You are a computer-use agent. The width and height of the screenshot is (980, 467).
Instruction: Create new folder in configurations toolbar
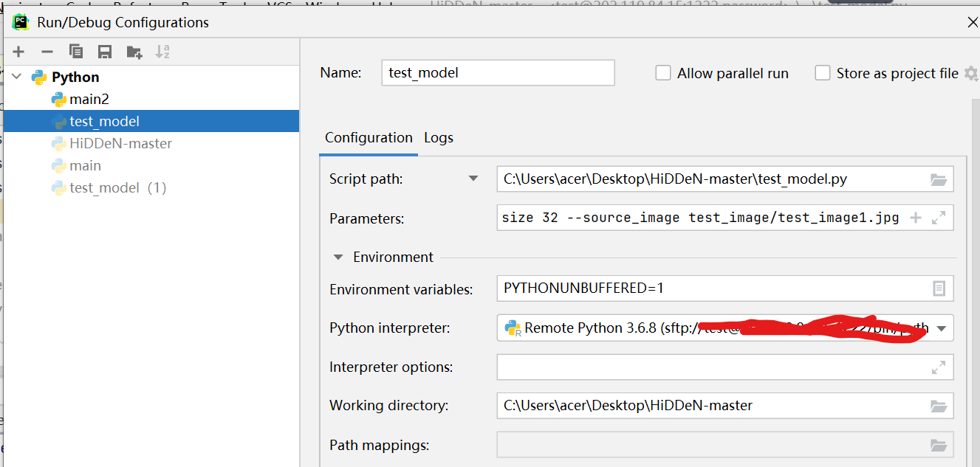134,52
